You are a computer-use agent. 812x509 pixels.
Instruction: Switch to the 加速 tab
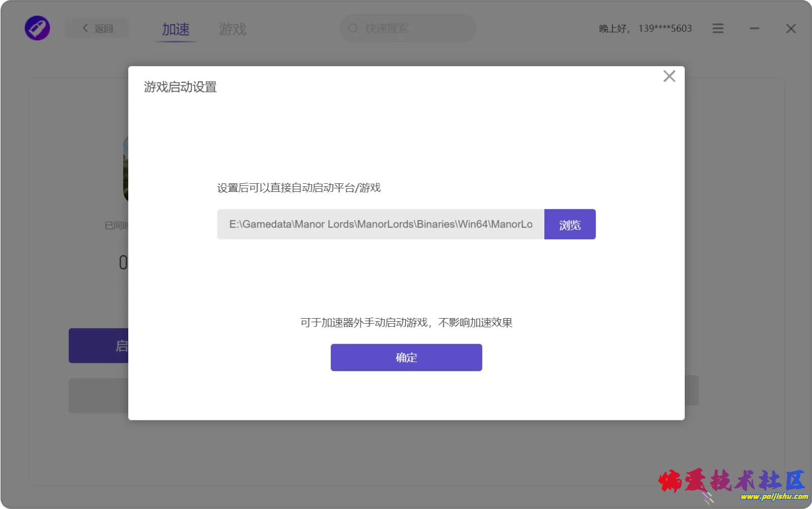(176, 30)
